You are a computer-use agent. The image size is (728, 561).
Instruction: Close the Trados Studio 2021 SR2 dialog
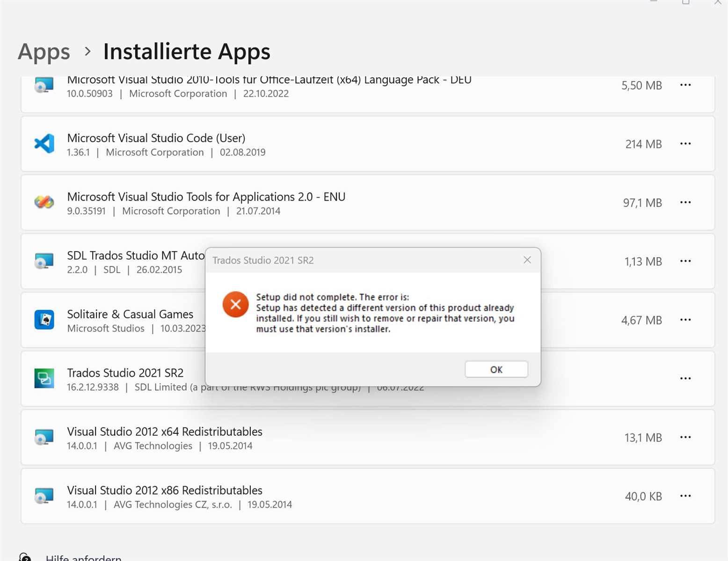pos(527,260)
